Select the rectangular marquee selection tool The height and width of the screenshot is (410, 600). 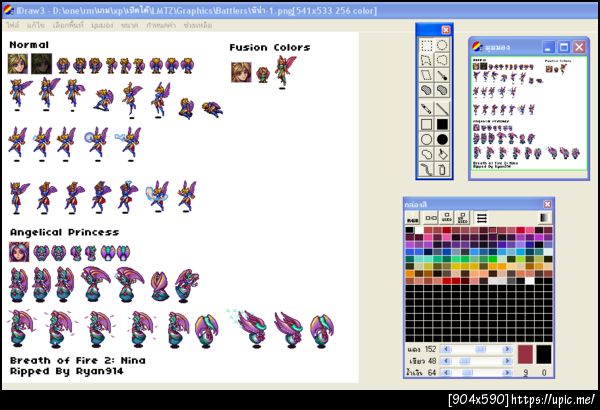(427, 45)
